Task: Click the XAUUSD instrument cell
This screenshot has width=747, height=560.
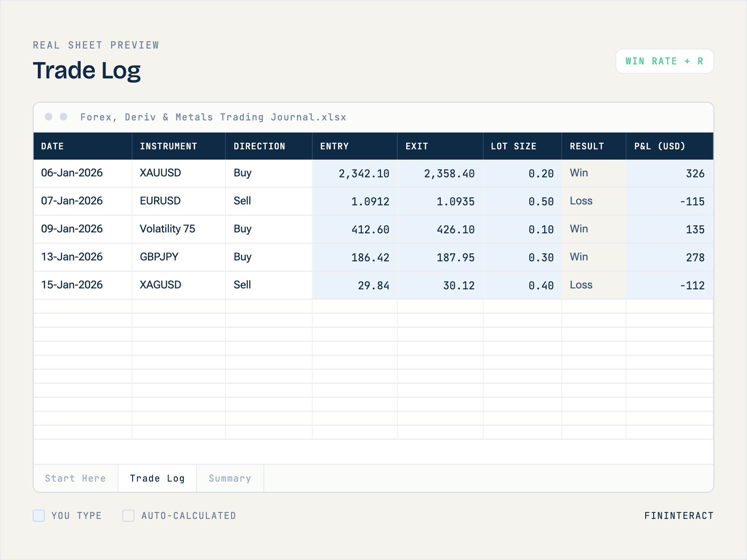Action: tap(179, 173)
